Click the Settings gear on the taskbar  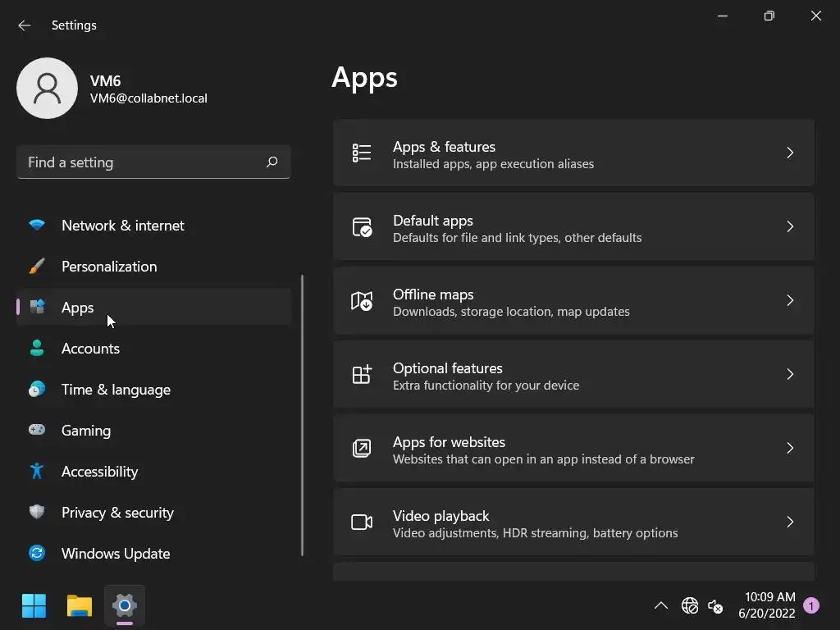pyautogui.click(x=125, y=606)
